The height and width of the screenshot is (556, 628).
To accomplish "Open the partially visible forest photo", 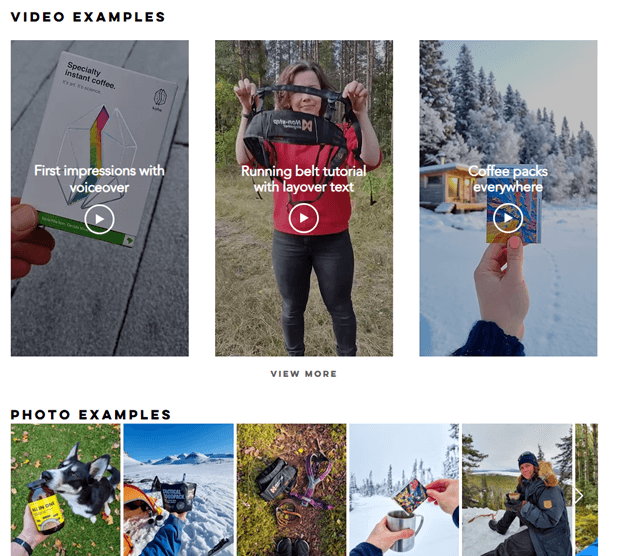I will point(586,490).
